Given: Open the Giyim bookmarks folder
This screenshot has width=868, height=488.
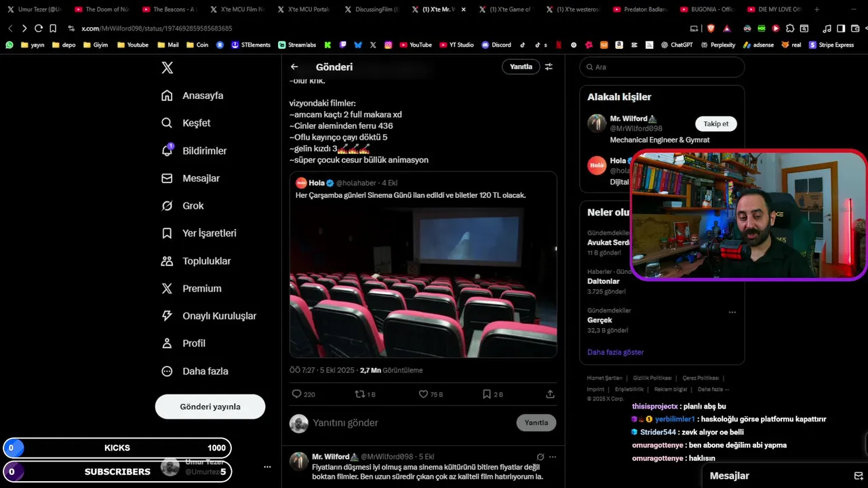Looking at the screenshot, I should (x=95, y=45).
